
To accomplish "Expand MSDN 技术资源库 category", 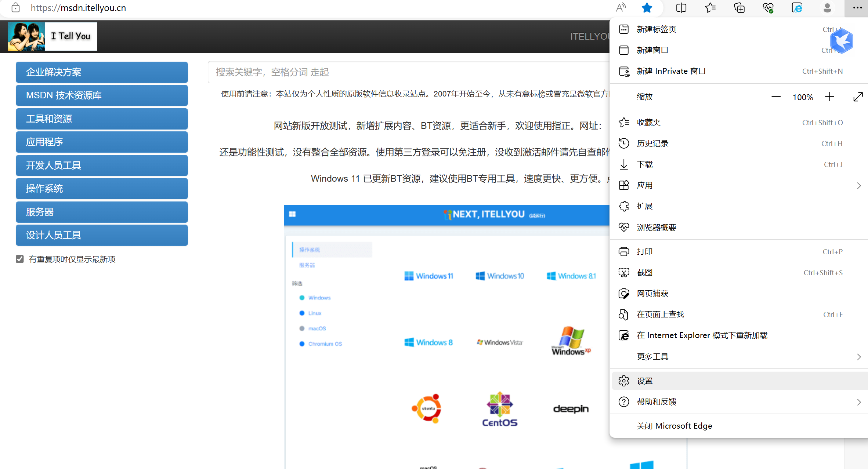I will (x=102, y=95).
